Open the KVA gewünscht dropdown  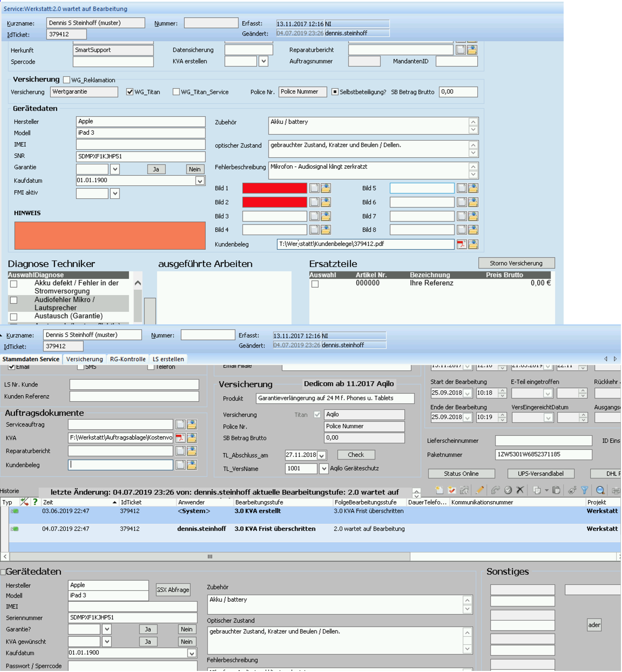(107, 642)
